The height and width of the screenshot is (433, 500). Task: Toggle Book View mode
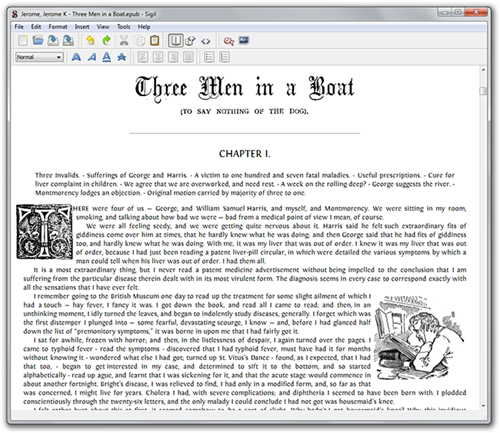[175, 41]
